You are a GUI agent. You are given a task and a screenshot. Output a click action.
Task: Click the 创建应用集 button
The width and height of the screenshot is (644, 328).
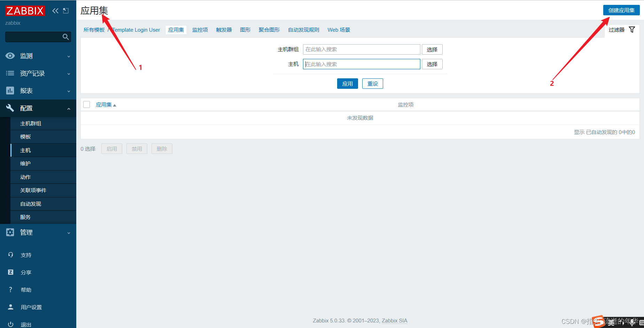(x=621, y=10)
